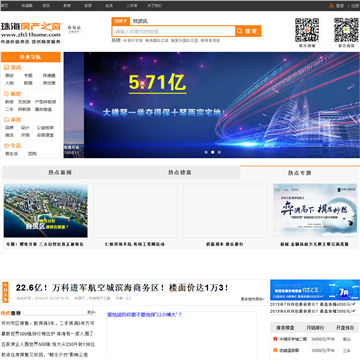Click the 中海环宇城二期 listing row
The width and height of the screenshot is (360, 360).
[315, 339]
